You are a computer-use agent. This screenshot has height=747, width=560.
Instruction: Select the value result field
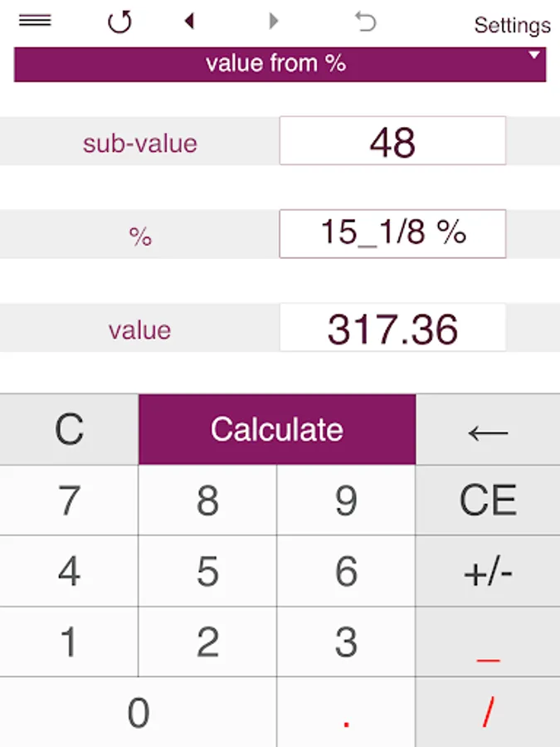point(392,329)
